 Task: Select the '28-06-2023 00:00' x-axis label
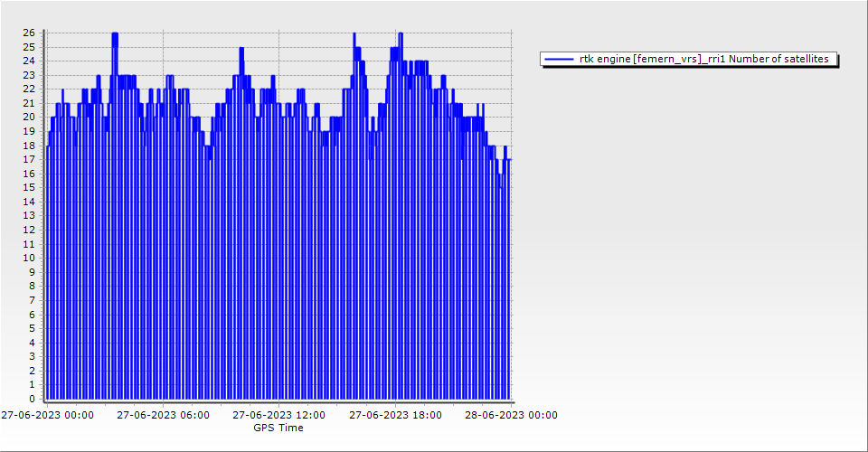[x=512, y=416]
